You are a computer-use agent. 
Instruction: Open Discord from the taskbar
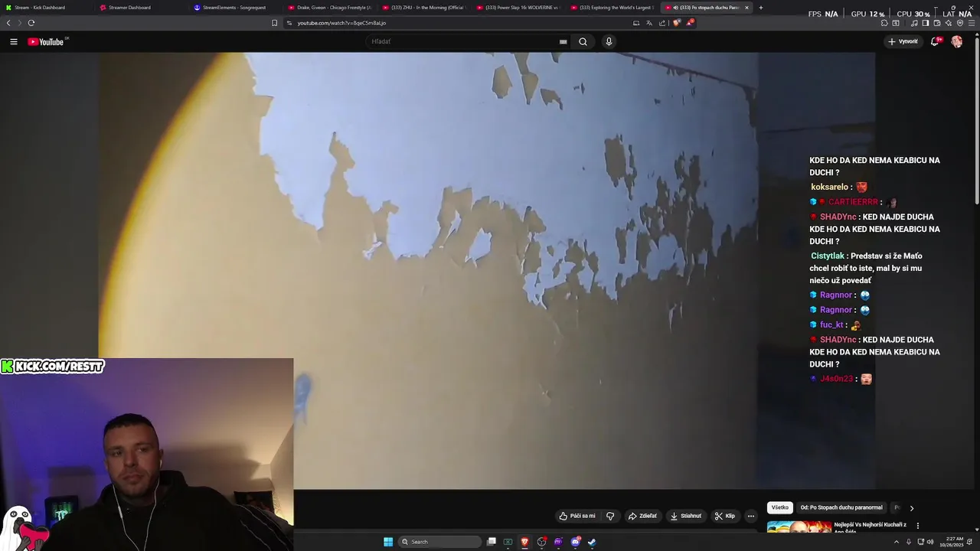coord(575,542)
